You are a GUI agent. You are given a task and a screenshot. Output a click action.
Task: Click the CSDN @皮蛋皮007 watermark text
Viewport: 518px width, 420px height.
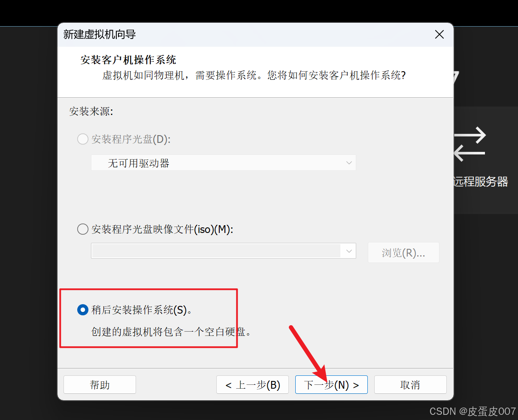(x=473, y=411)
